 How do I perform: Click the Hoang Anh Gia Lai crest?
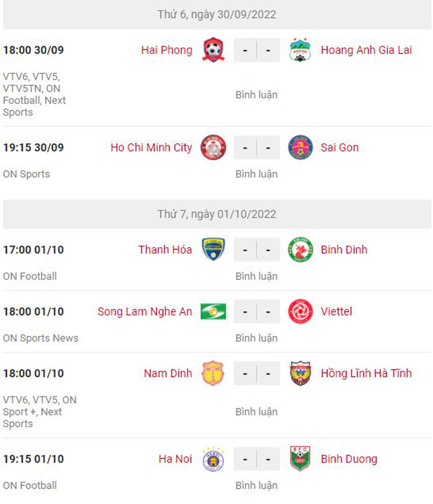pos(300,50)
